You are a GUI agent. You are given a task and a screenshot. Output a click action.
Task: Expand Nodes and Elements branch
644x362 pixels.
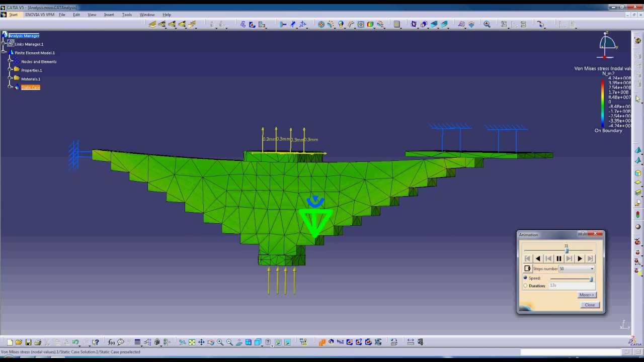(x=10, y=61)
